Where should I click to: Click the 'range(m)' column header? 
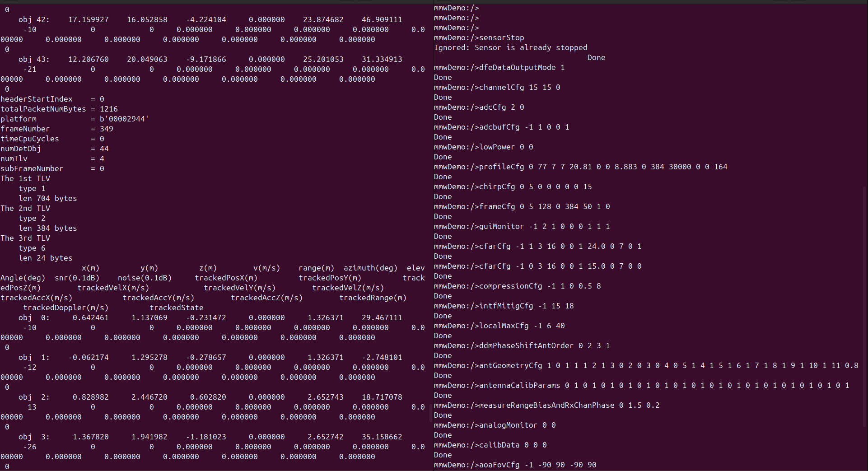pyautogui.click(x=317, y=268)
